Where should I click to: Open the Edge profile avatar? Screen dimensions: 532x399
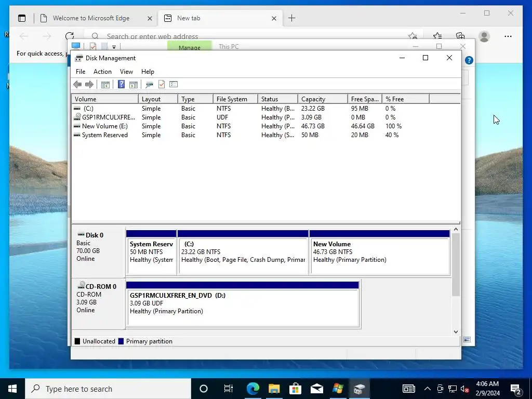pyautogui.click(x=484, y=36)
